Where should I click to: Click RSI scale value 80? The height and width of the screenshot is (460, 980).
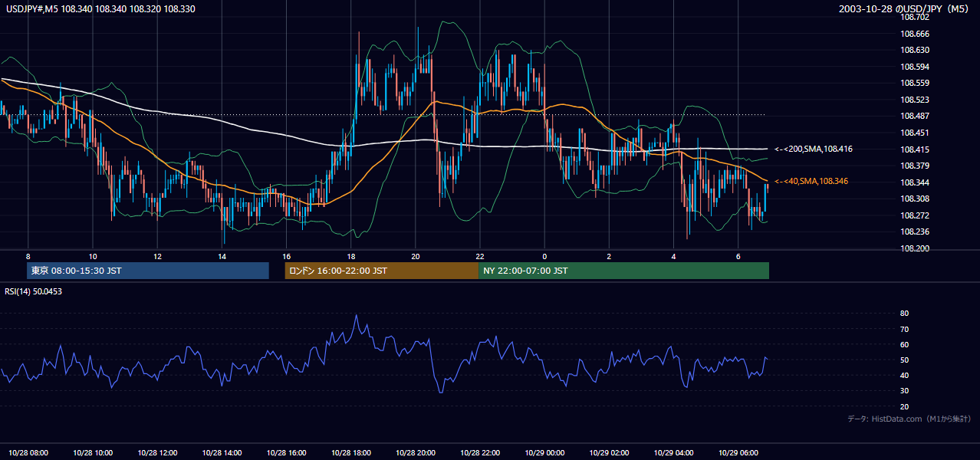(905, 314)
